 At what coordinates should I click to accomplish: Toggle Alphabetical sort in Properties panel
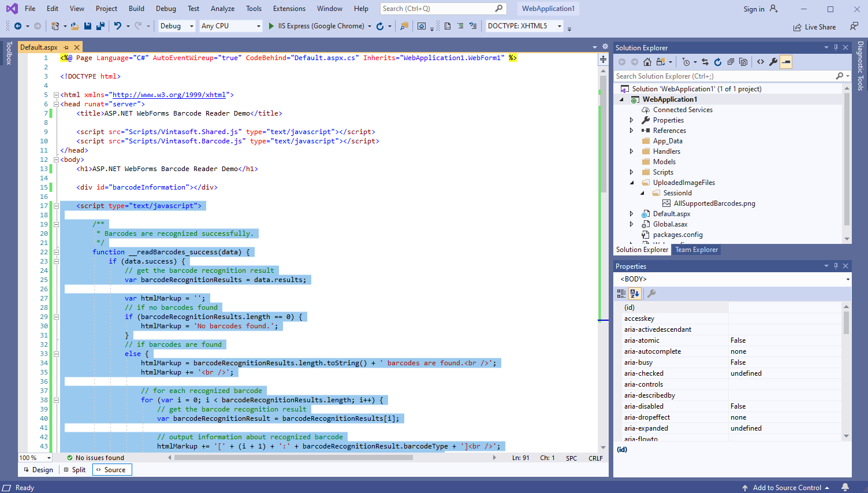pyautogui.click(x=634, y=294)
